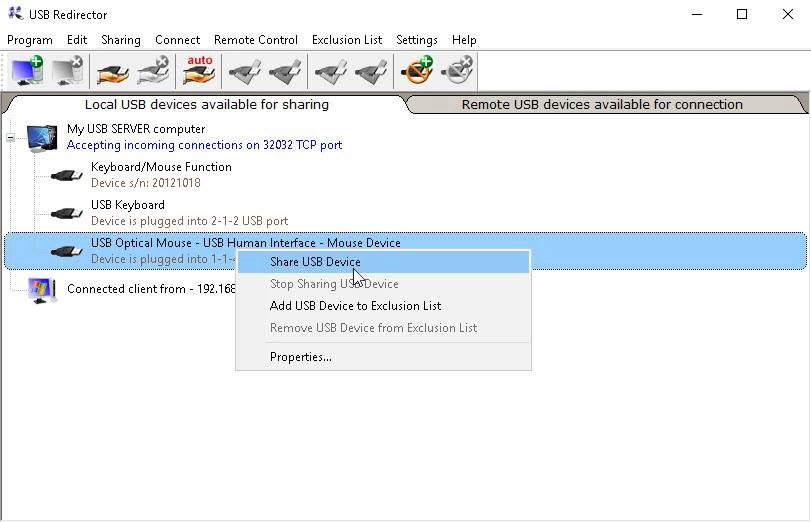Select Add USB Device to Exclusion List

383,306
